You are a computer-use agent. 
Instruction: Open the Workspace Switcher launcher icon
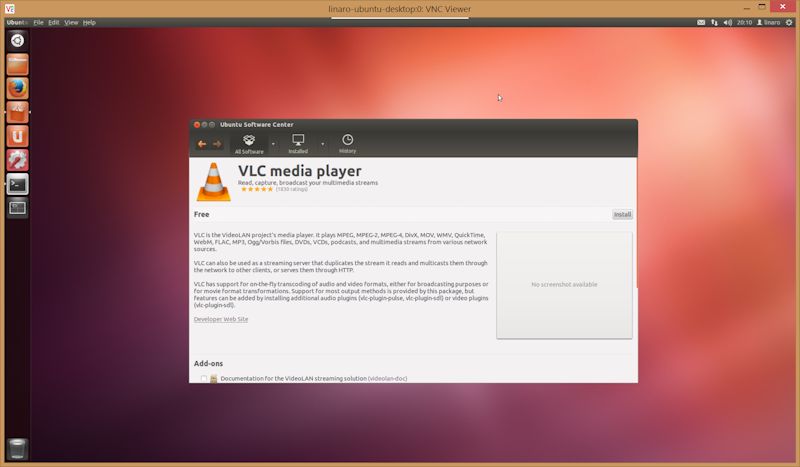(17, 208)
